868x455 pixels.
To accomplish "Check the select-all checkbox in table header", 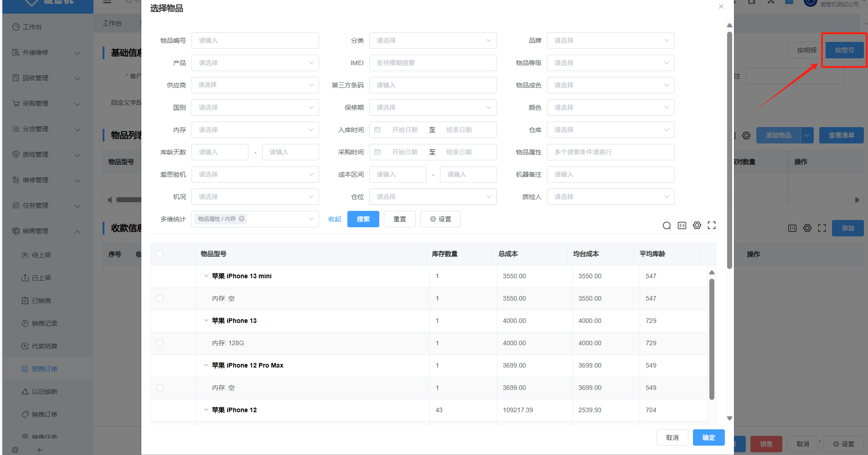I will pyautogui.click(x=160, y=254).
